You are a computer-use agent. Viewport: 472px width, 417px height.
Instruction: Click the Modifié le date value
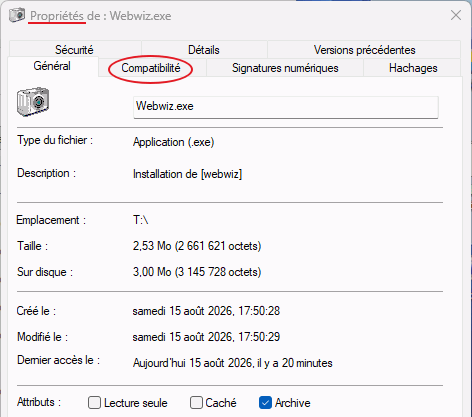click(206, 337)
